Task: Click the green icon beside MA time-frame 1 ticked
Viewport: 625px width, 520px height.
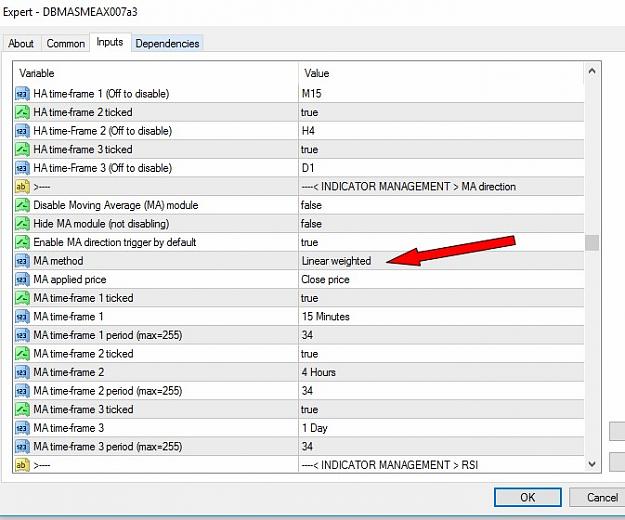Action: (x=22, y=298)
